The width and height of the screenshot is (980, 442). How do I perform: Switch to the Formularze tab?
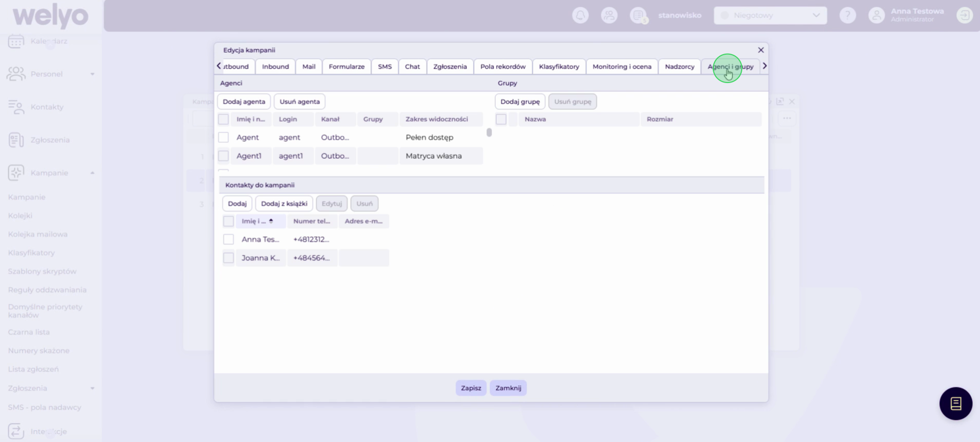coord(347,67)
